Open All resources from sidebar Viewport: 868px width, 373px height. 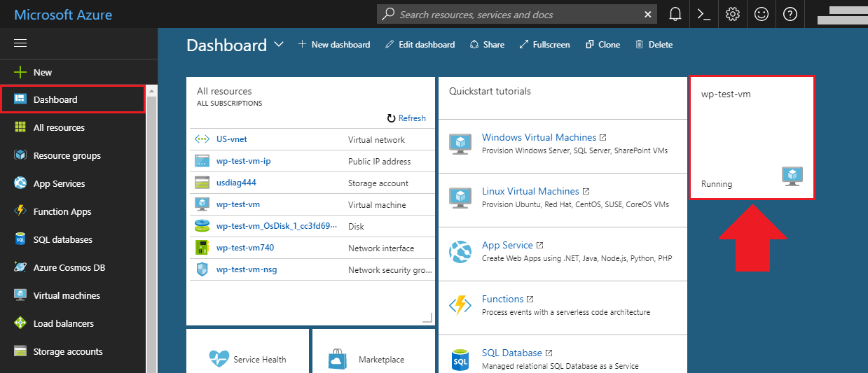(x=73, y=127)
